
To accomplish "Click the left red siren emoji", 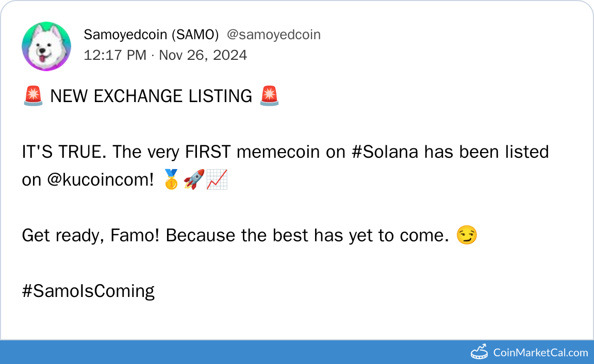I will coord(33,96).
